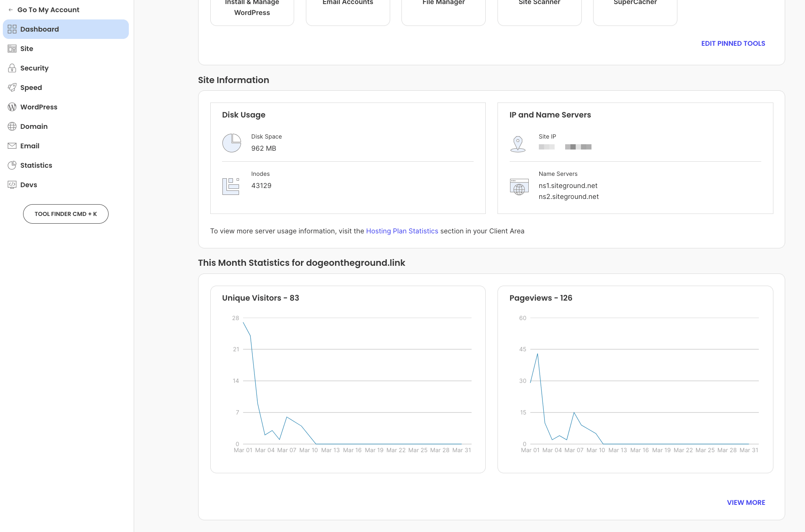Click the Mar 31 label on Pageviews chart
The image size is (805, 532).
(x=749, y=450)
